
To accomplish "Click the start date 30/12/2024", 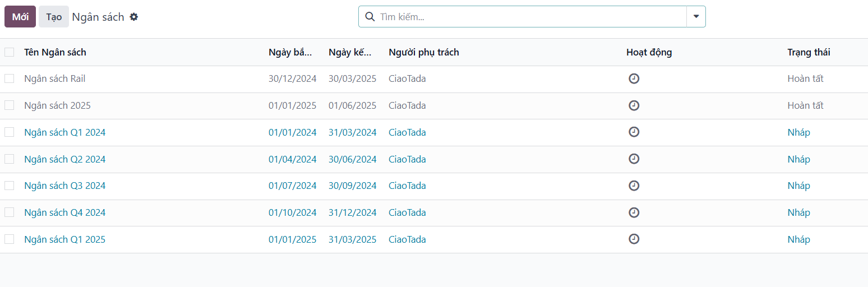I will (x=292, y=78).
